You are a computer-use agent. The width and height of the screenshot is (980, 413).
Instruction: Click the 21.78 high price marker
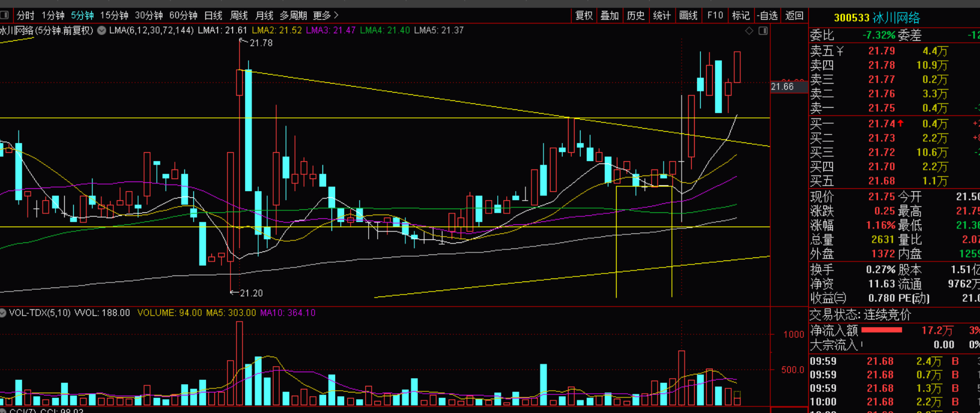click(261, 43)
